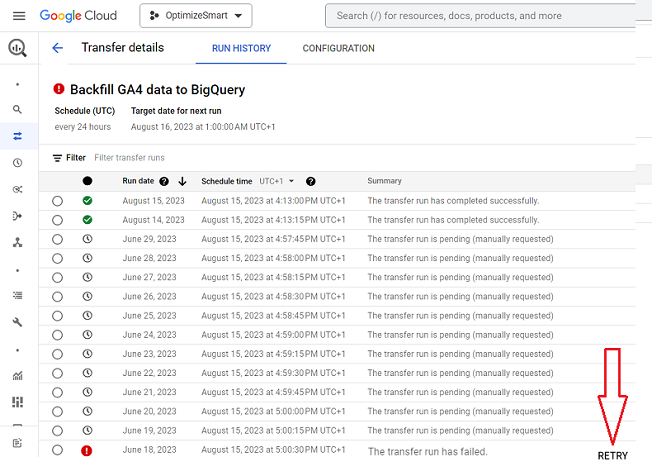Go back using the left arrow
Screen dimensions: 652x476
click(x=57, y=48)
